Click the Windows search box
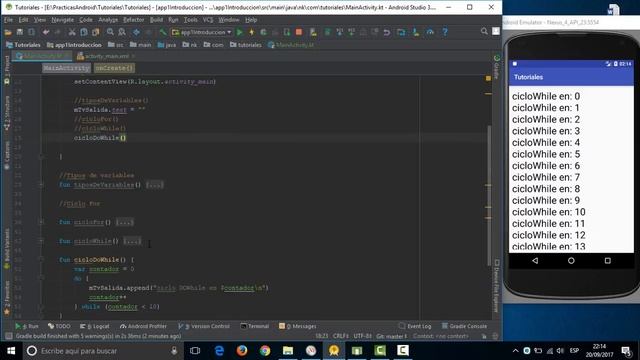This screenshot has height=360, width=640. tap(102, 351)
